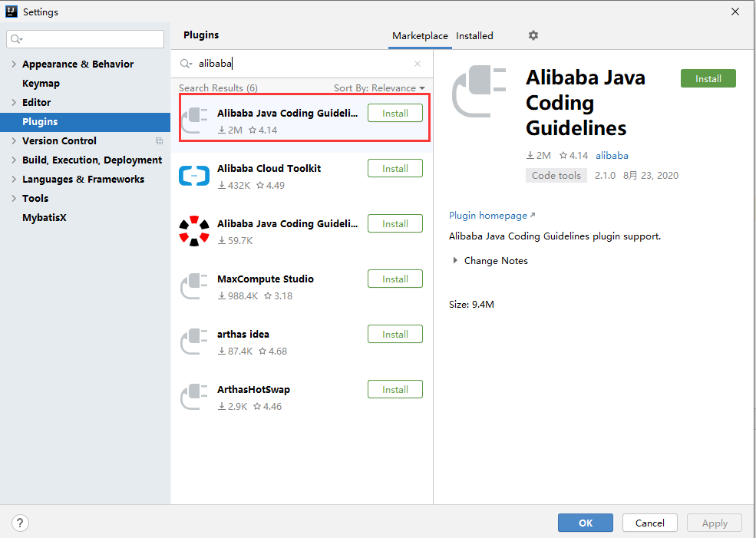Clear the plugin search with X icon
Image resolution: width=756 pixels, height=538 pixels.
(418, 64)
